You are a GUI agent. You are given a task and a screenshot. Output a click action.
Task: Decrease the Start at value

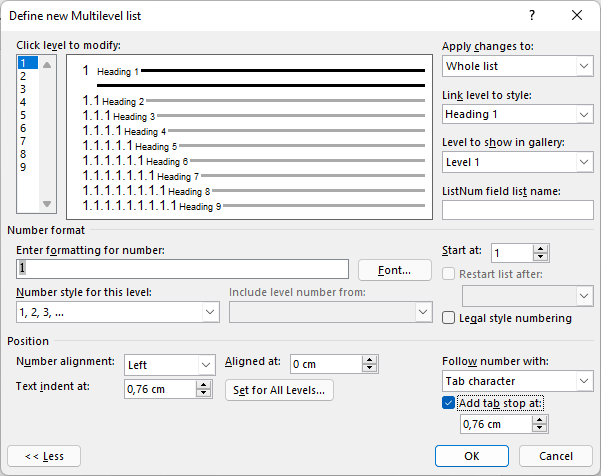tap(540, 257)
